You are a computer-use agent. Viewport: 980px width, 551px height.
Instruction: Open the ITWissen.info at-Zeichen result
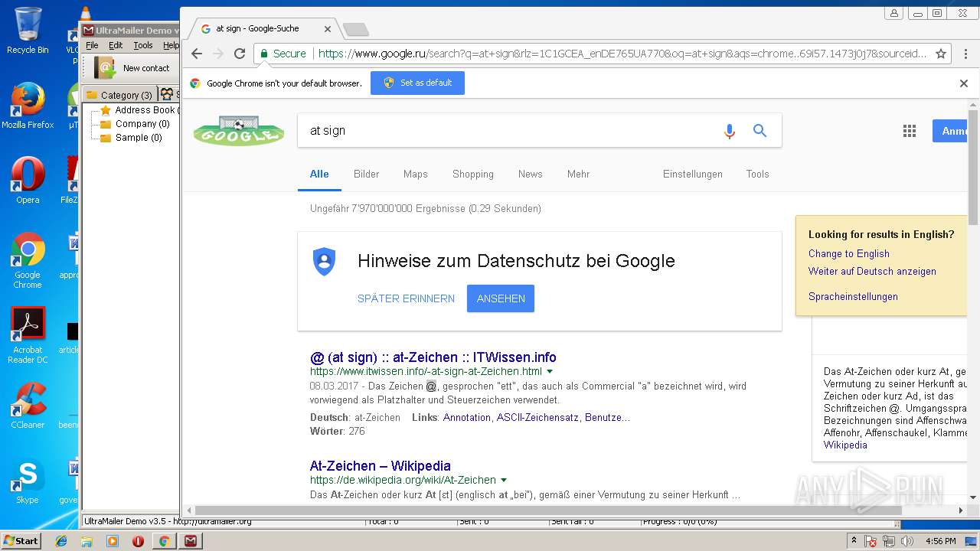click(433, 357)
